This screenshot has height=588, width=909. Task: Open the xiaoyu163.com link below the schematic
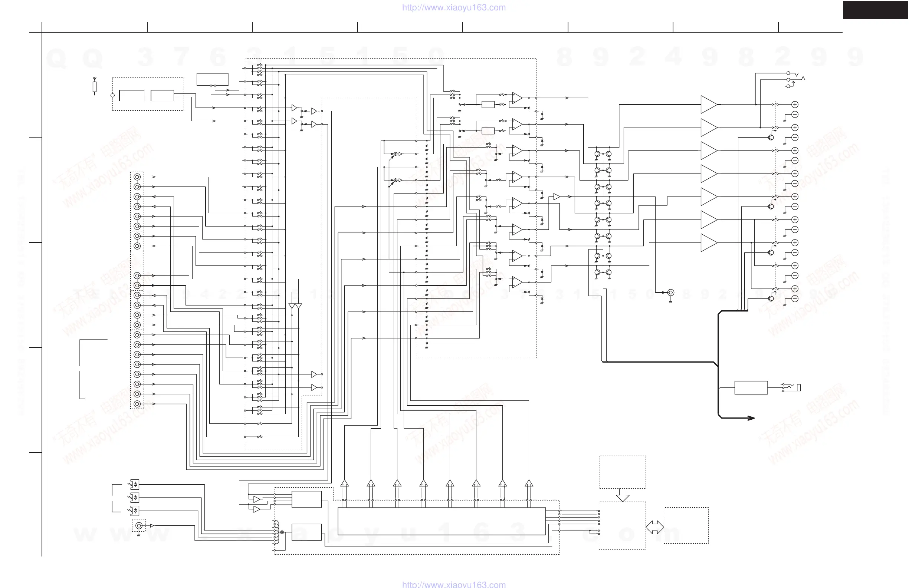pos(454,584)
